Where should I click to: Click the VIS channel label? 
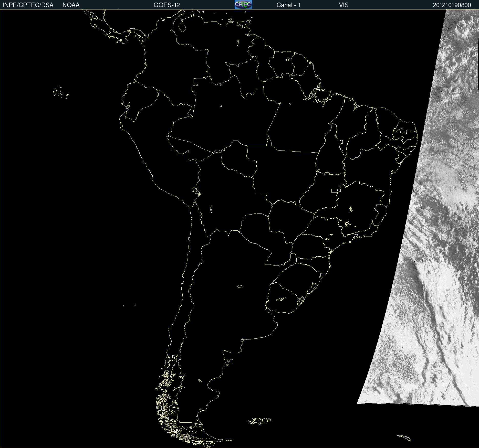click(344, 5)
